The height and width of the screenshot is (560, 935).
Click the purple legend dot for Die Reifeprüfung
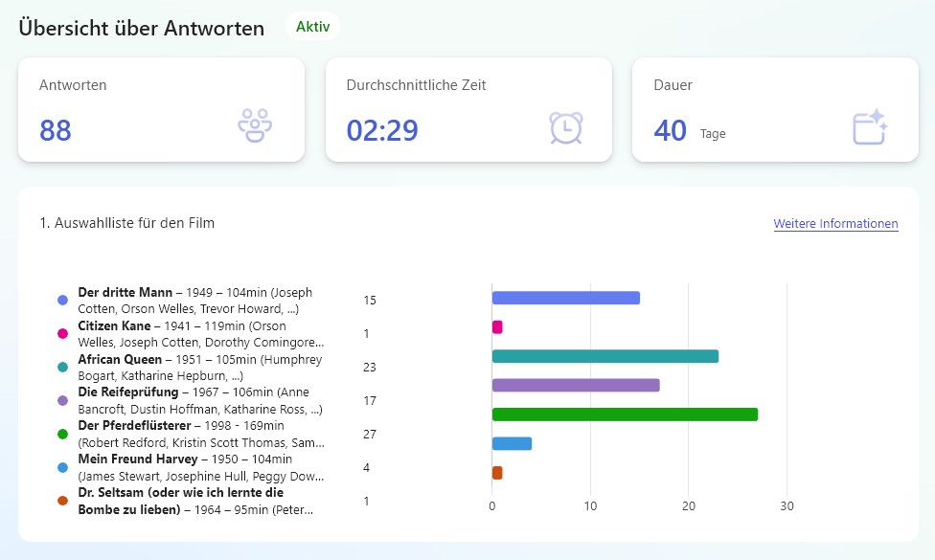[62, 400]
